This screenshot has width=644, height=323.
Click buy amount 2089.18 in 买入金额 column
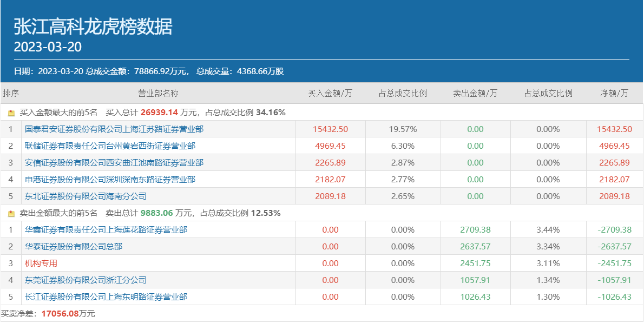[330, 196]
